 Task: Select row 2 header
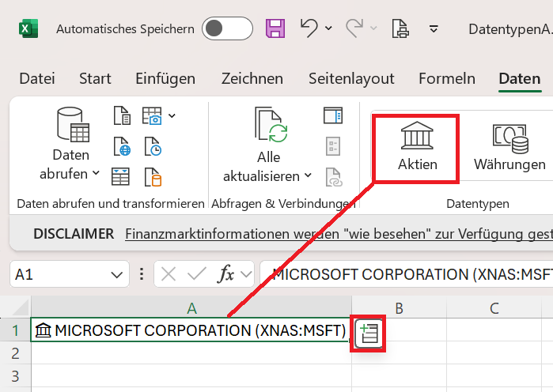(x=15, y=353)
